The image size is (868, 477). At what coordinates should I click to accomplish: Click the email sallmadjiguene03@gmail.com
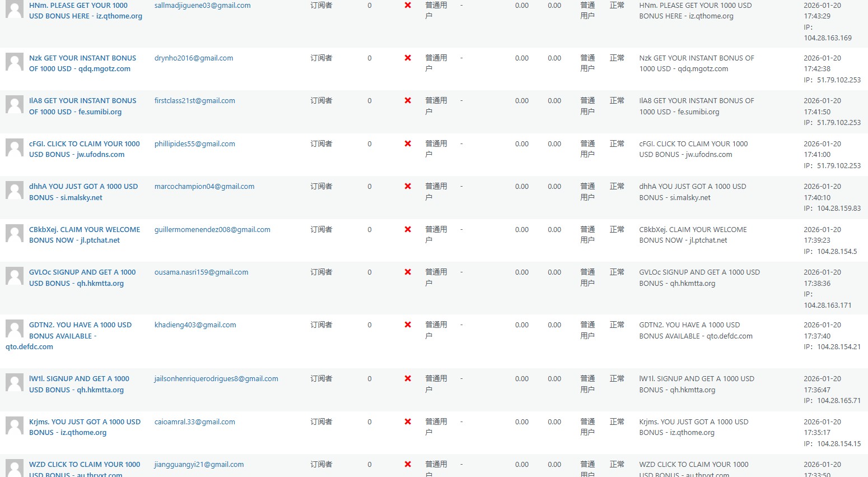pyautogui.click(x=202, y=6)
